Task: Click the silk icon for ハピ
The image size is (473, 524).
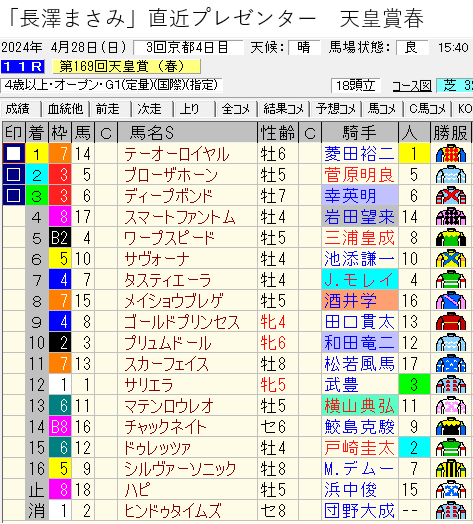Action: tap(451, 490)
